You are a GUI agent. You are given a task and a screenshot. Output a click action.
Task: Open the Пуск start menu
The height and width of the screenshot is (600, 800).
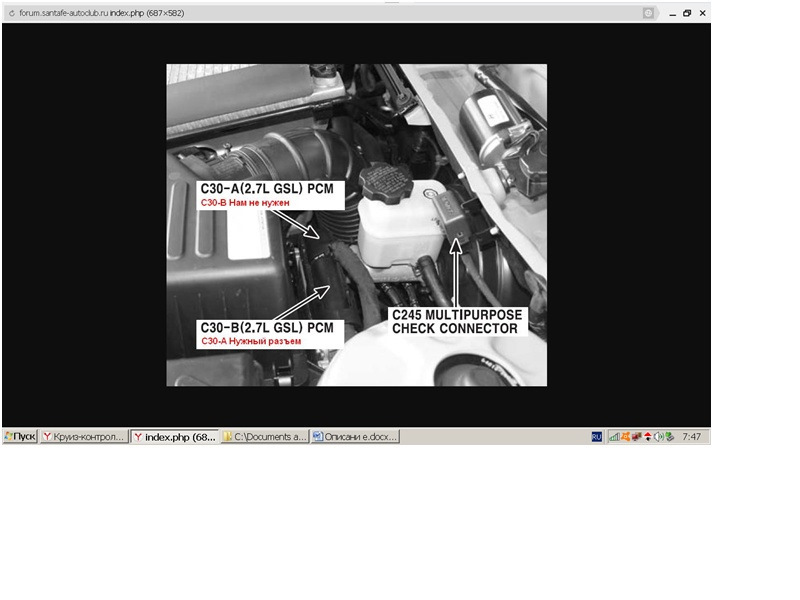[x=20, y=437]
